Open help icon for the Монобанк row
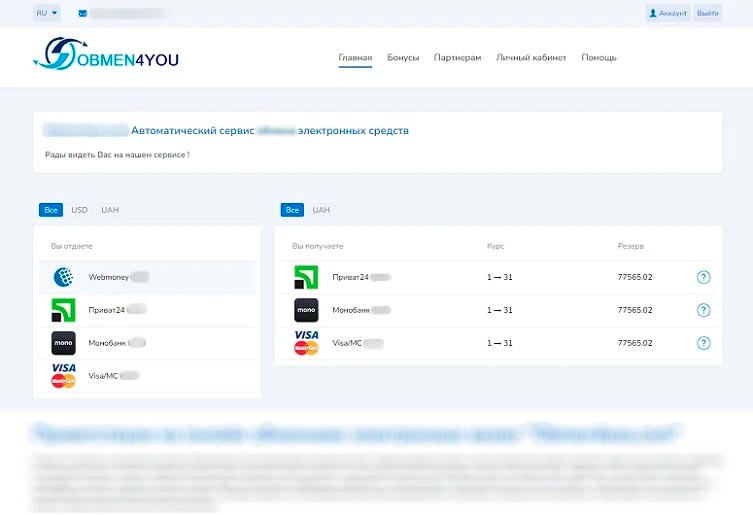 (703, 310)
